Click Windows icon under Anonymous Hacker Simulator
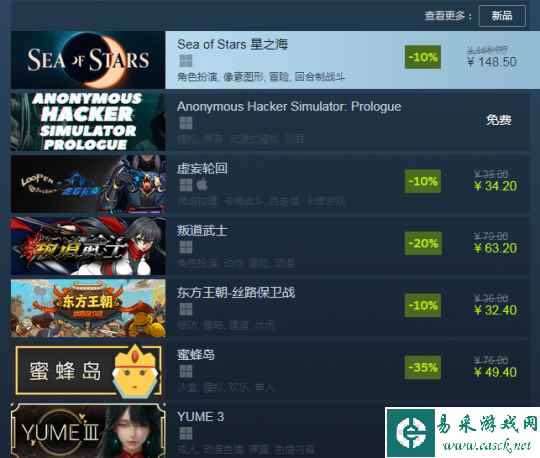The width and height of the screenshot is (540, 458). click(186, 123)
